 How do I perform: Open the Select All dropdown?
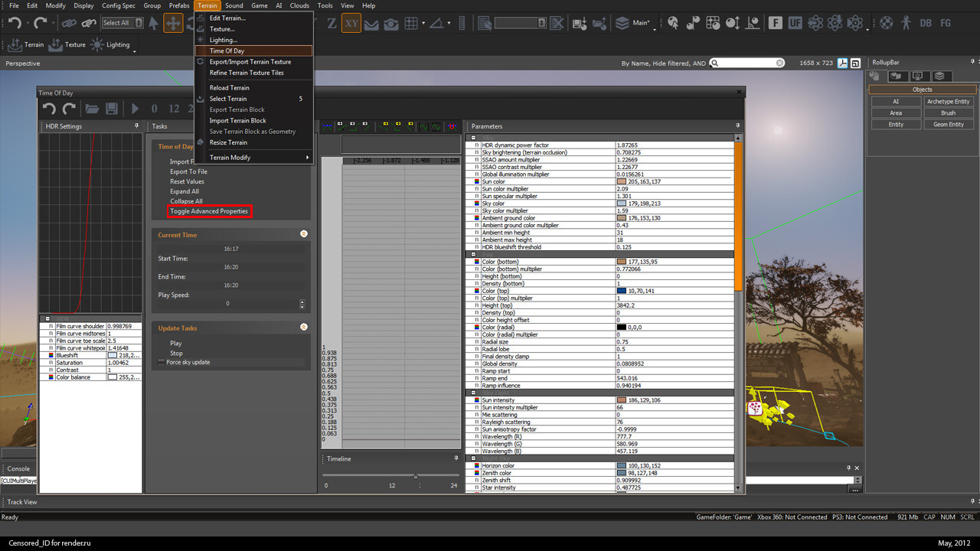coord(122,23)
